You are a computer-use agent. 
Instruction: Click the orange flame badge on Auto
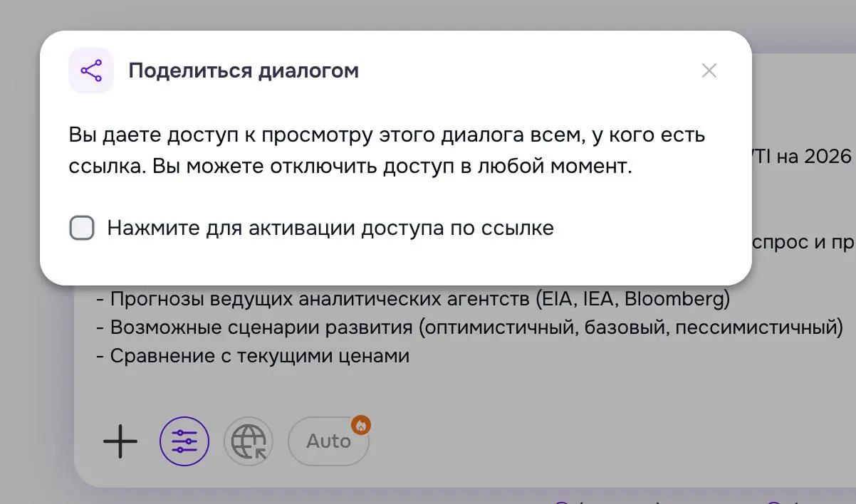(x=361, y=425)
